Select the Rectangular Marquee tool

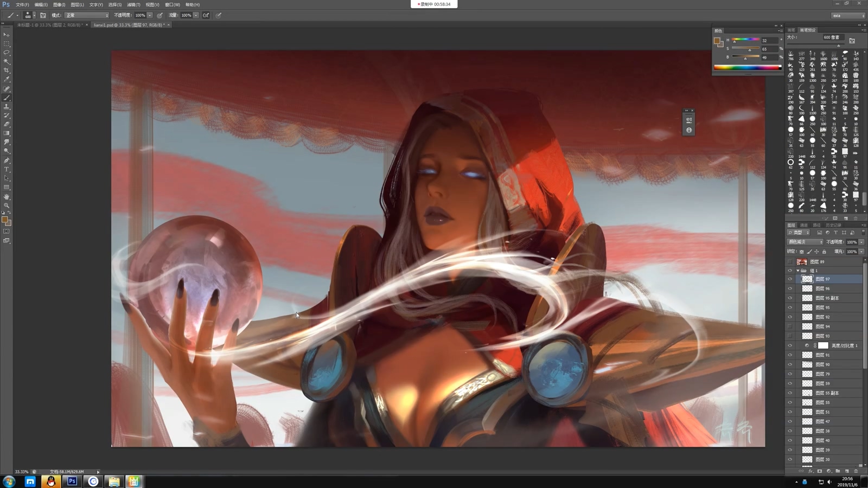[x=7, y=43]
